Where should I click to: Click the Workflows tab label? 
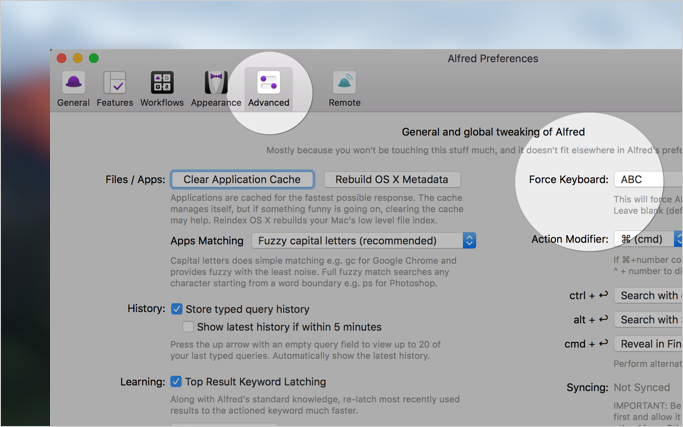[162, 103]
